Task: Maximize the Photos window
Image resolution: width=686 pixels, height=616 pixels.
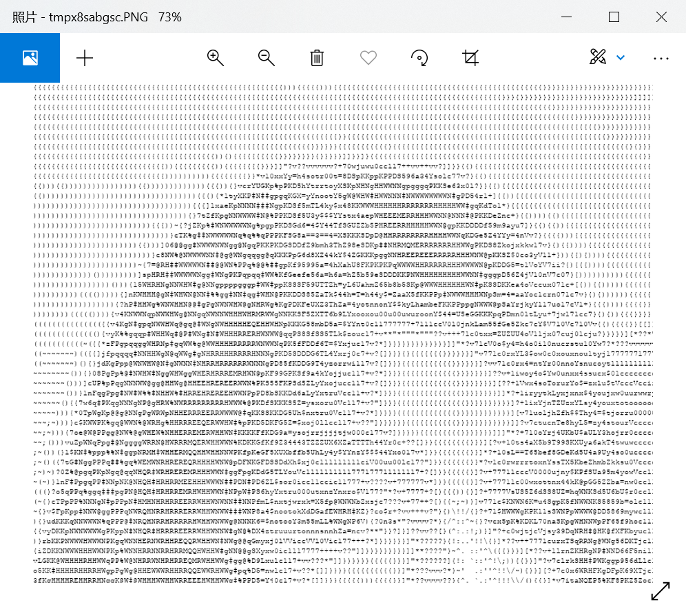Action: [614, 17]
